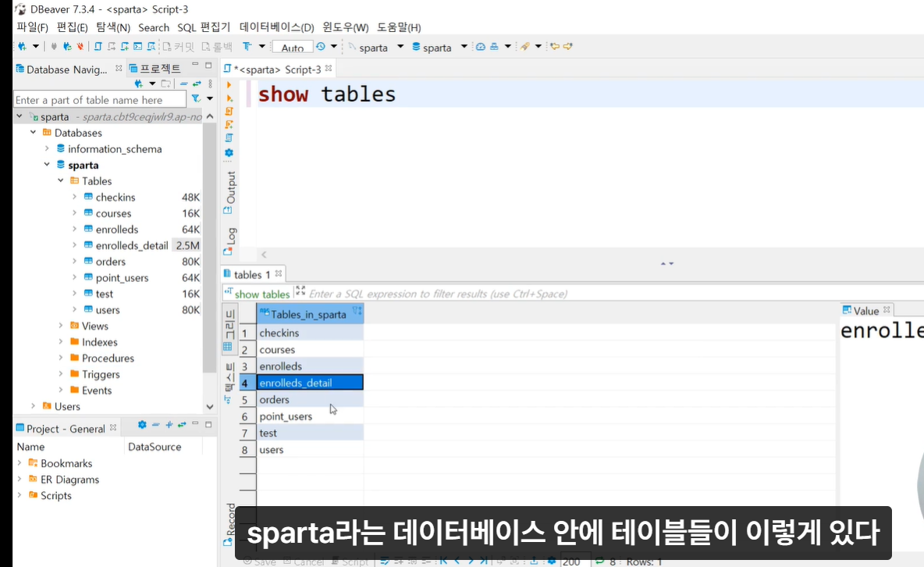Screen dimensions: 924x567
Task: Select the point_users result row
Action: 310,416
